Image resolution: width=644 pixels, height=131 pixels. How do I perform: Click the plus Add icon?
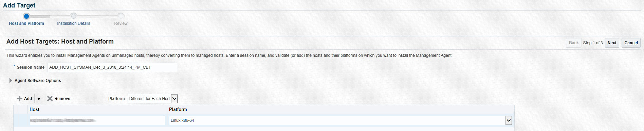pos(20,99)
